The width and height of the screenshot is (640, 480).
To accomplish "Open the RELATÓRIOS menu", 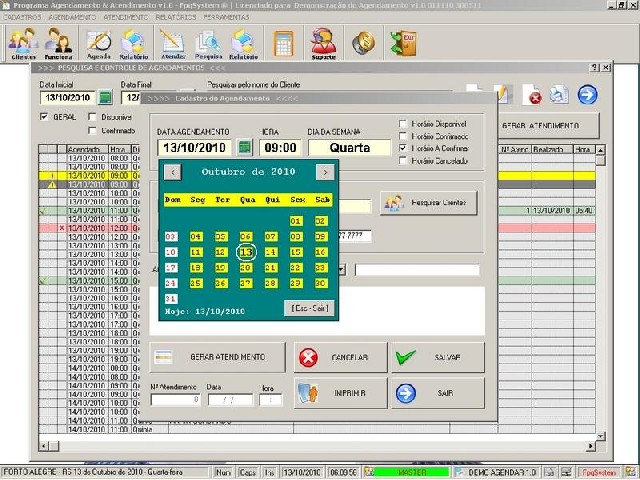I will (x=176, y=17).
